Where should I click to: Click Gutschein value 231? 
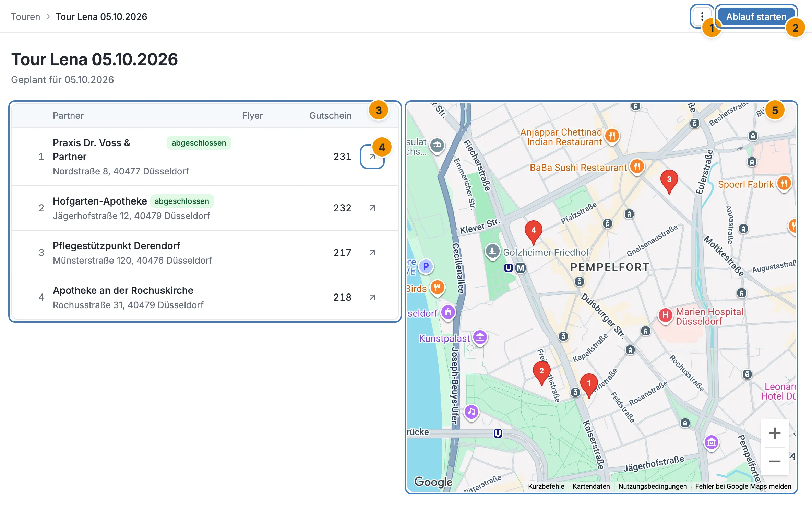coord(342,157)
